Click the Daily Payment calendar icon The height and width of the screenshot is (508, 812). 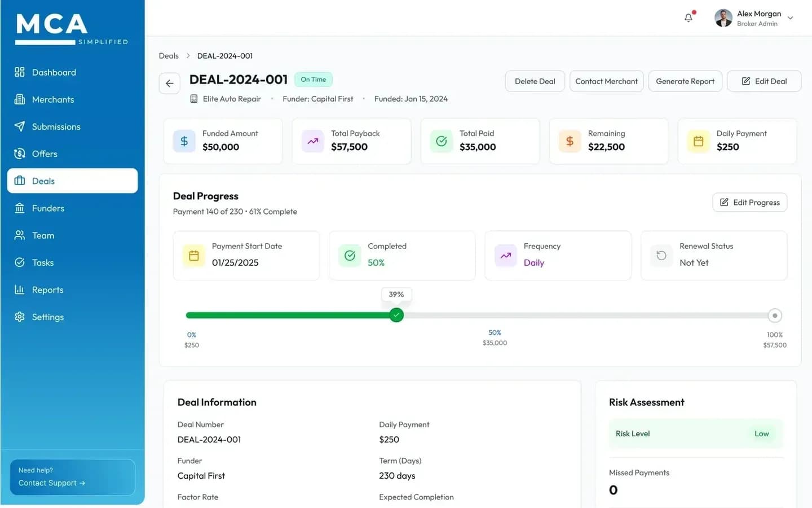699,141
